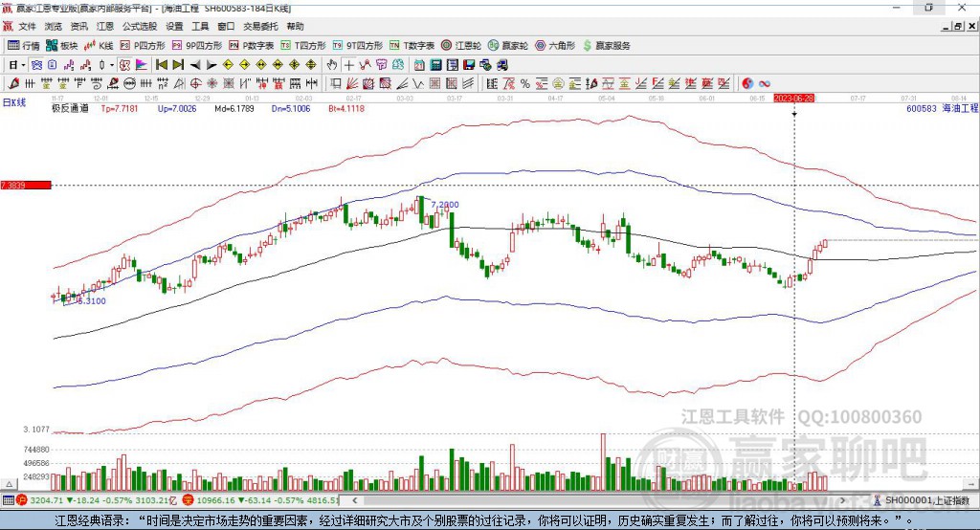Open the 设置 menu

point(174,26)
